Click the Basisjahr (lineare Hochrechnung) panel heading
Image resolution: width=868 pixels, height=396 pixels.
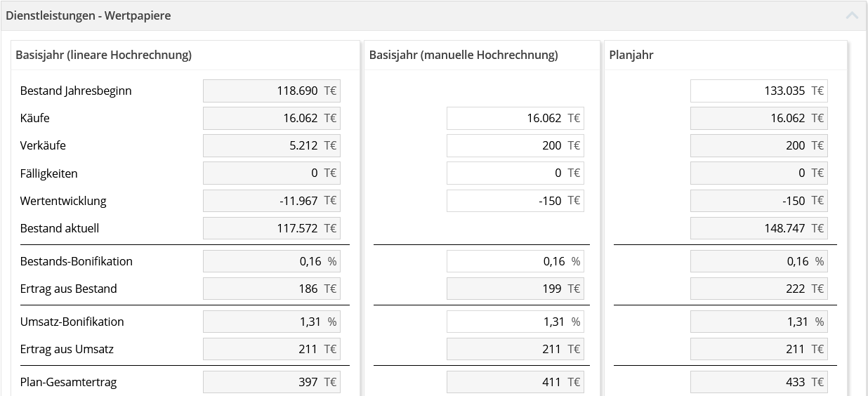(103, 55)
